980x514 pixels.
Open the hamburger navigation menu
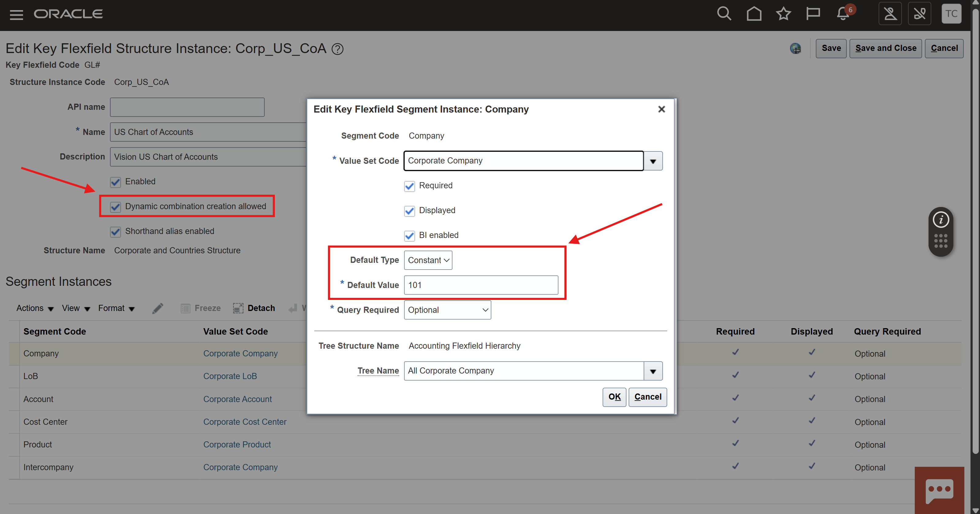coord(16,14)
